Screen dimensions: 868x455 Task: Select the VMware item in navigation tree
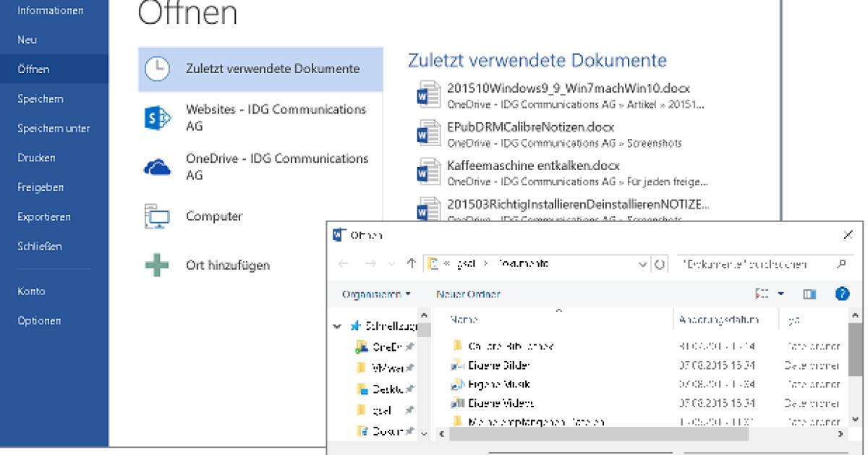387,368
